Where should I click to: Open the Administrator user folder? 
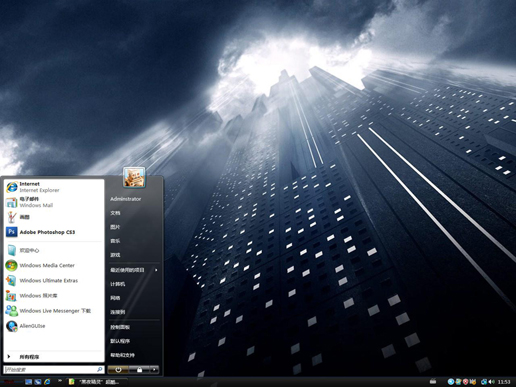[x=126, y=199]
